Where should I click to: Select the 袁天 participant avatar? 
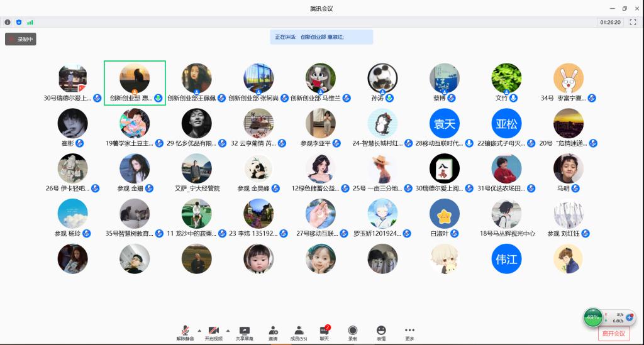coord(445,124)
